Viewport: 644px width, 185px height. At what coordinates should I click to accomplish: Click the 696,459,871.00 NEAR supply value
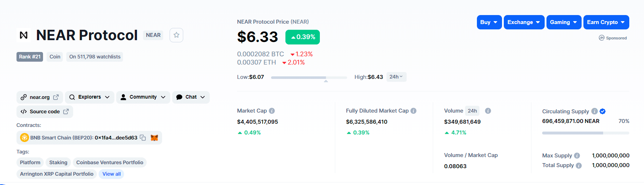[x=571, y=121]
